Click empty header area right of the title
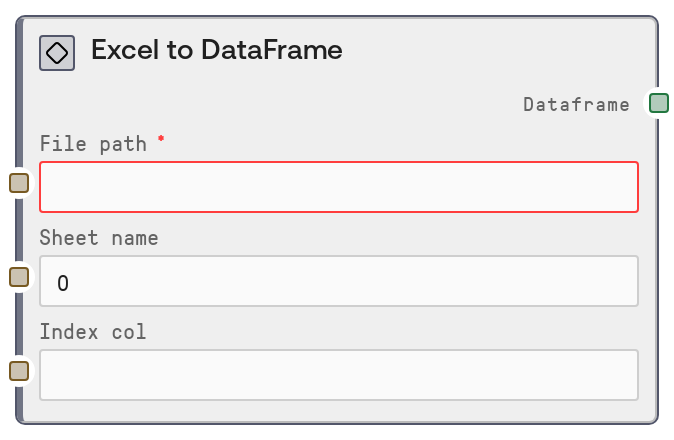The width and height of the screenshot is (674, 440). pyautogui.click(x=500, y=50)
